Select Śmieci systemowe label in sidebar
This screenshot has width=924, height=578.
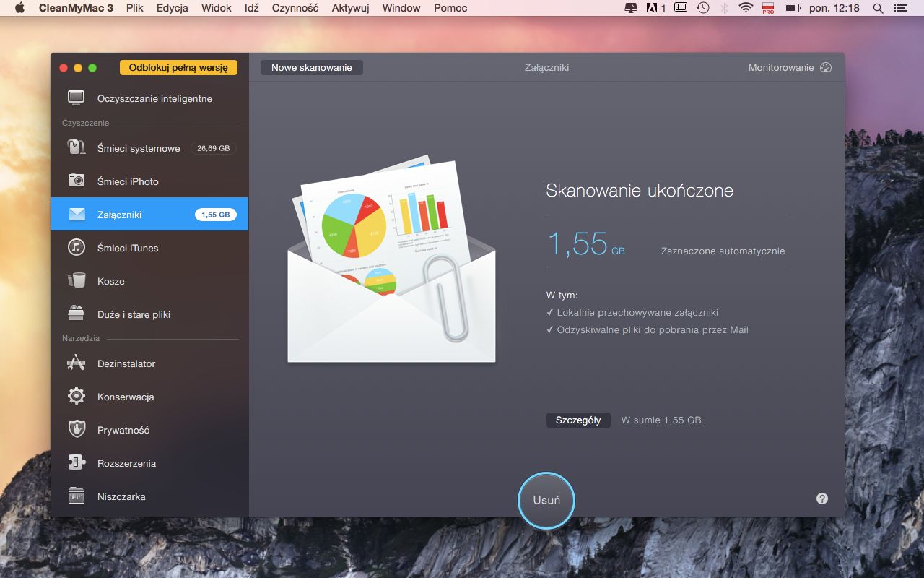[139, 148]
